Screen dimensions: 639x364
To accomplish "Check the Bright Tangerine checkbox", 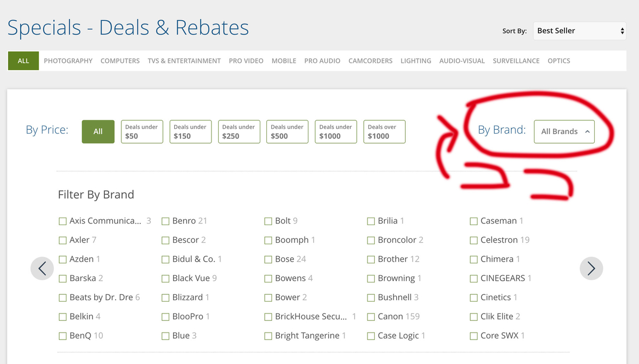I will click(268, 336).
